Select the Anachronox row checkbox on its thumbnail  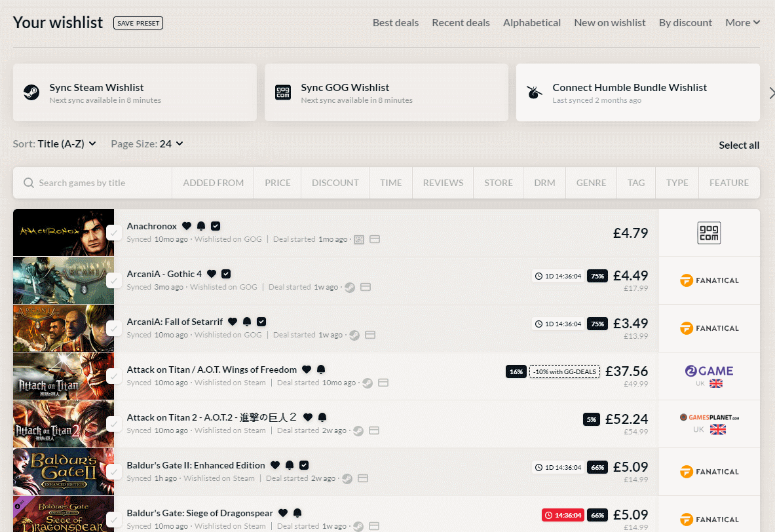pos(114,233)
